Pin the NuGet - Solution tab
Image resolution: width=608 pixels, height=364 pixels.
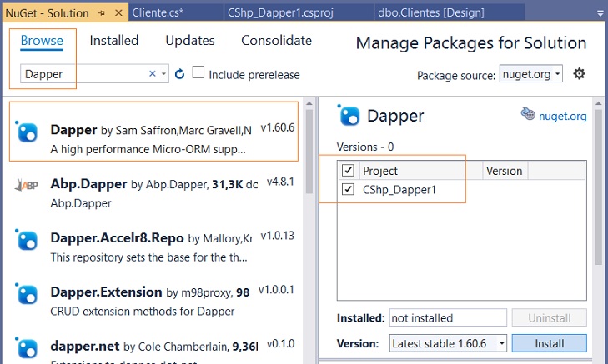(x=102, y=13)
